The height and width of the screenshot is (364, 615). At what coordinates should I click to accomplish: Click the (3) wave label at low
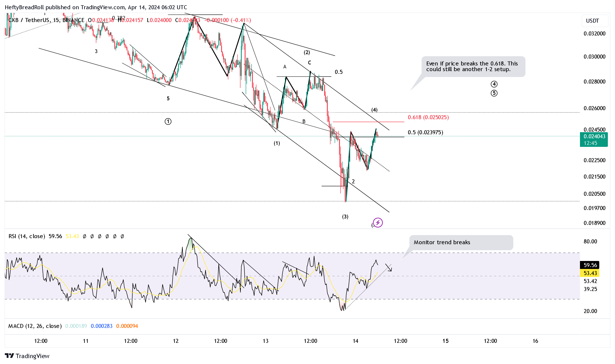click(345, 217)
